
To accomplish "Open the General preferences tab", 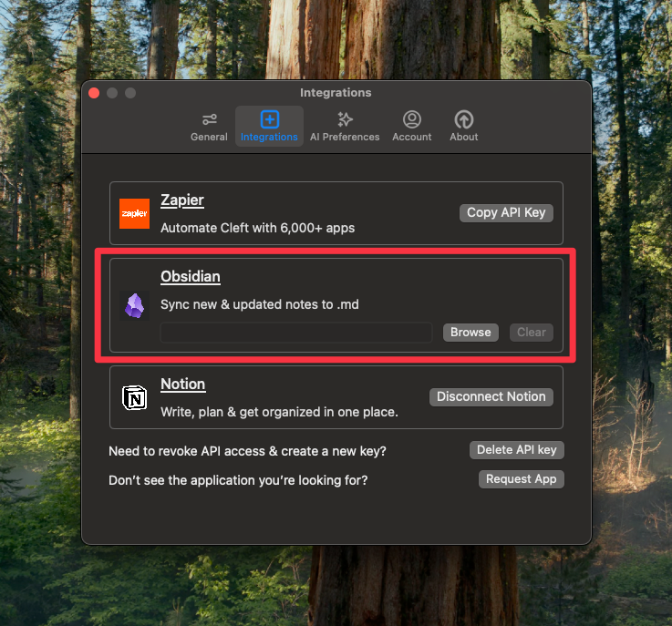I will pos(209,127).
